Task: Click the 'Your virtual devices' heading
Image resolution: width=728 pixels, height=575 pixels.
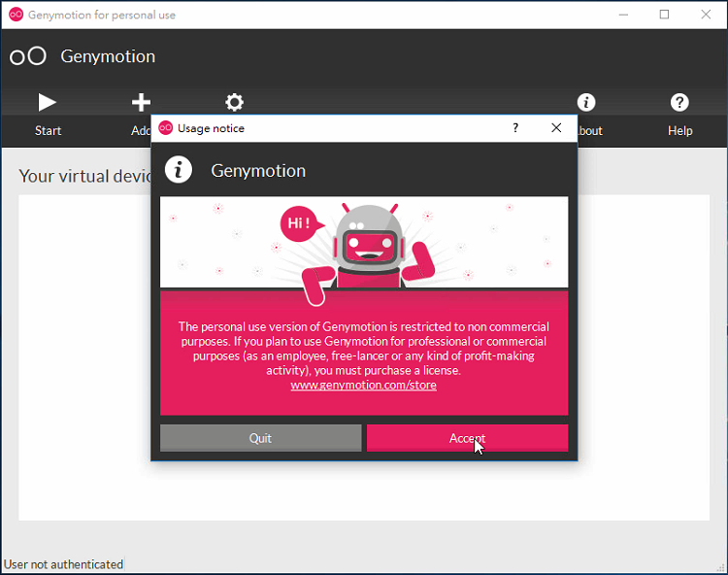Action: pyautogui.click(x=85, y=177)
